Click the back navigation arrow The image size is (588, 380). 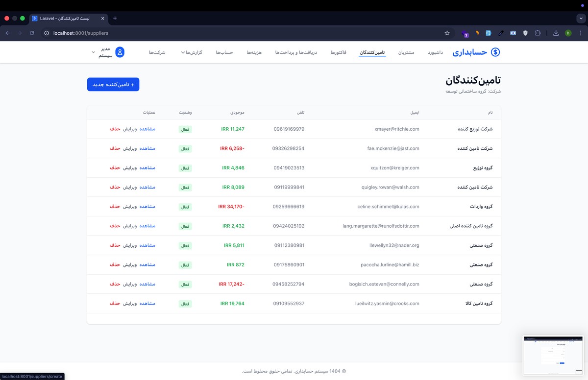point(8,33)
